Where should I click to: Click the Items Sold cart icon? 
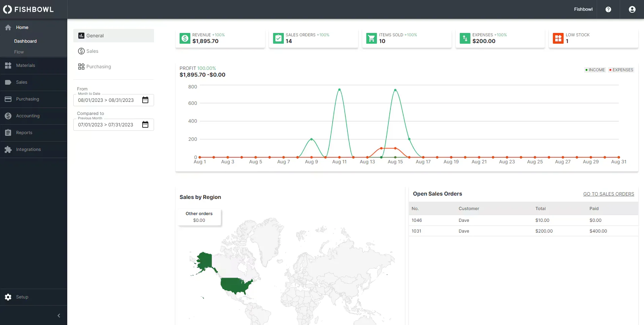[x=371, y=38]
